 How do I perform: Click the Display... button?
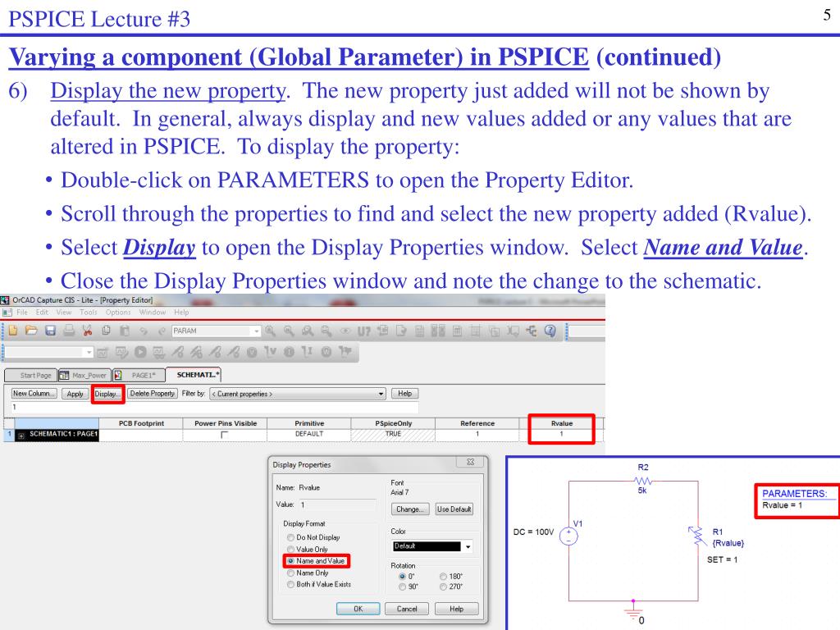107,394
